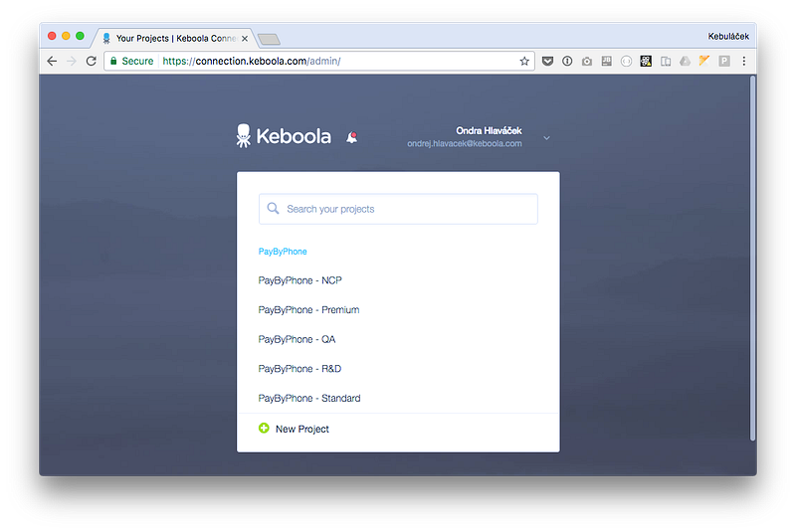Open PayByPhone - NCP project
796x532 pixels.
[x=300, y=280]
